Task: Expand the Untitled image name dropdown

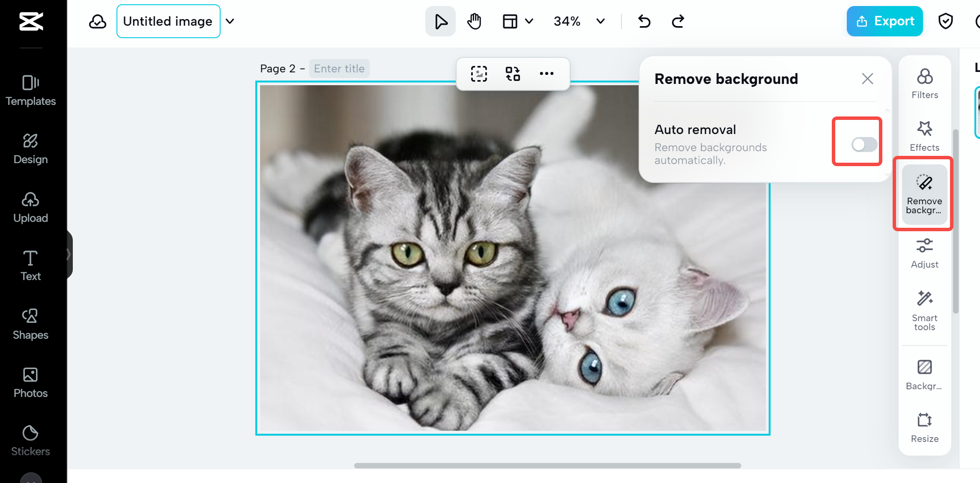Action: tap(230, 21)
